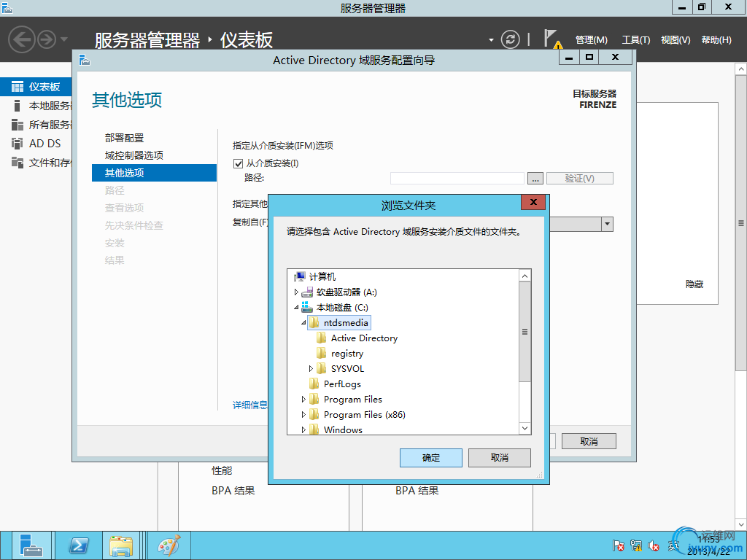Click the IFM path input field
This screenshot has height=560, width=747.
coord(457,179)
